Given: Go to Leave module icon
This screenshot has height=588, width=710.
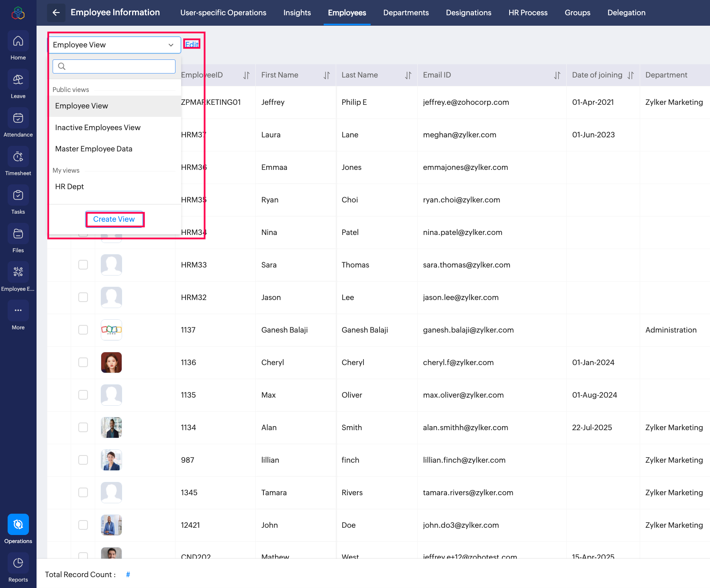Looking at the screenshot, I should tap(18, 80).
